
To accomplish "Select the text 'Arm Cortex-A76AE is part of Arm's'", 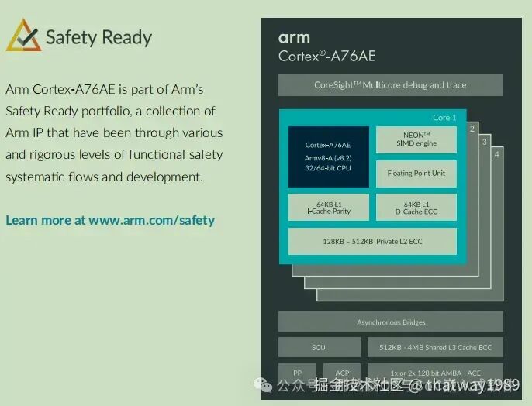I will pyautogui.click(x=105, y=89).
